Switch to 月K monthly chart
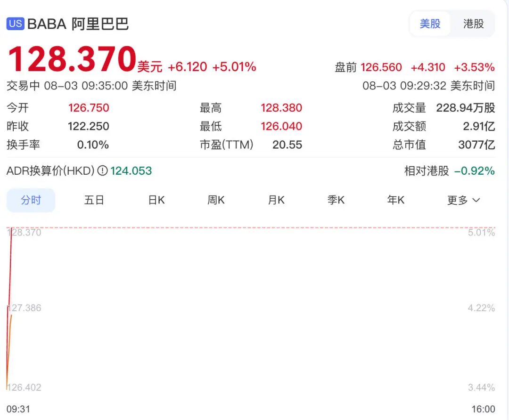 click(276, 200)
